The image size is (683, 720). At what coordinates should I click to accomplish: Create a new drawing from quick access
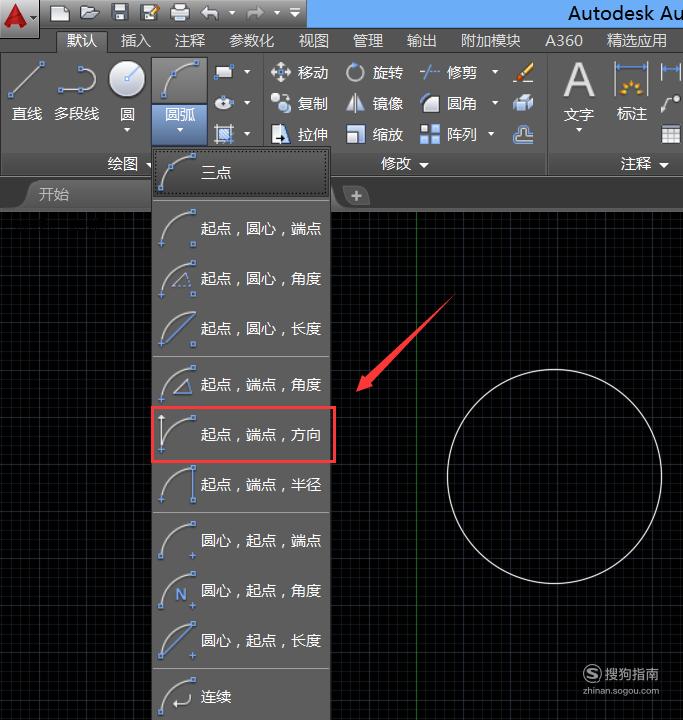point(60,13)
